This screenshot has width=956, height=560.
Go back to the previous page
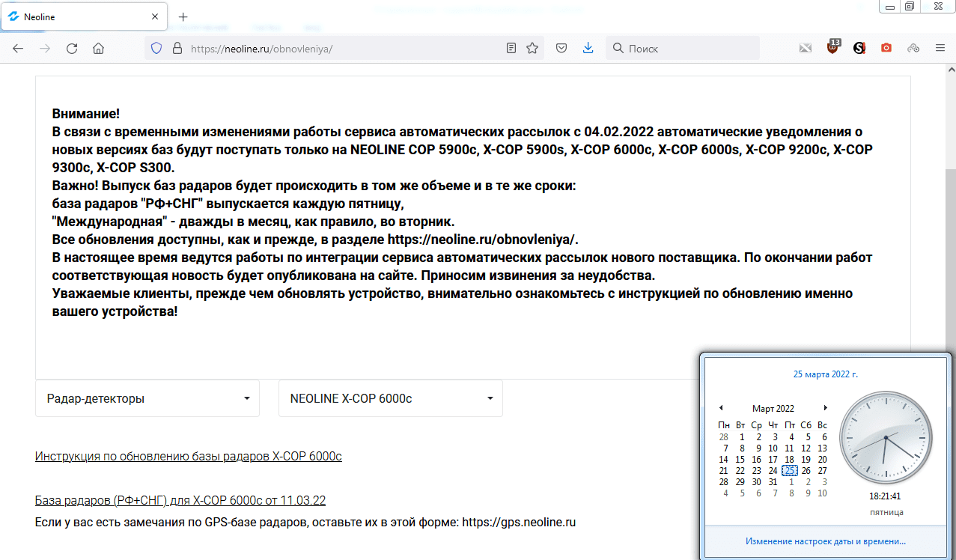(18, 48)
